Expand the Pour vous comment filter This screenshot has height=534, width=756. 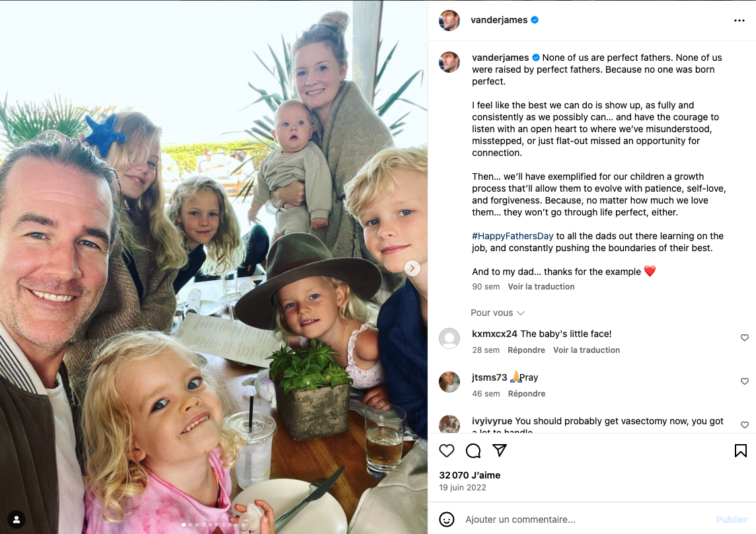coord(497,313)
